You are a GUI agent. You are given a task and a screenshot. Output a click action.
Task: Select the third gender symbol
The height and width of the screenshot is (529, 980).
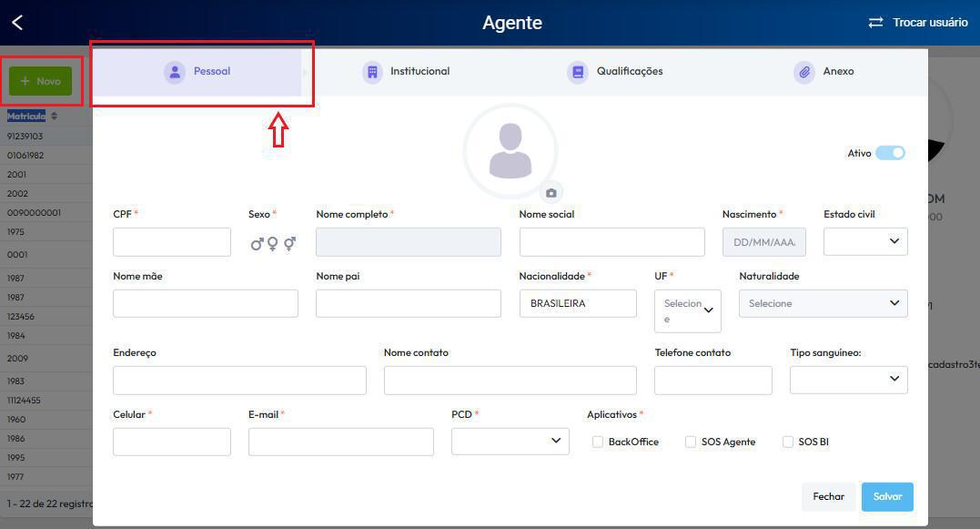[290, 244]
